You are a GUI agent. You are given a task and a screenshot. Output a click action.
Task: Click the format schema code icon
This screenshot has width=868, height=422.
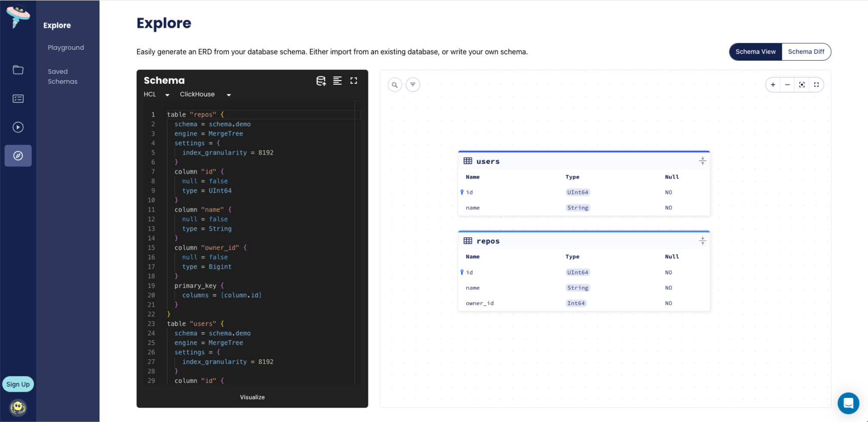(x=337, y=81)
